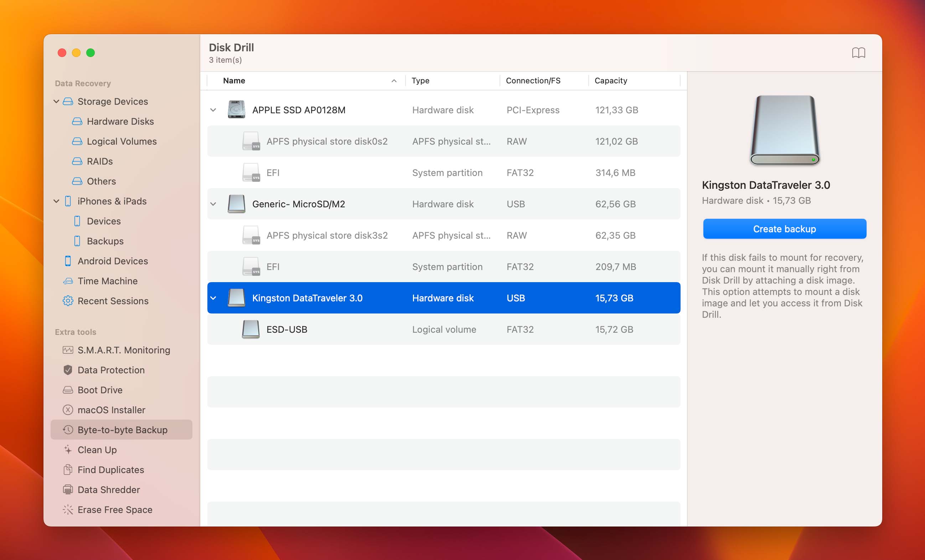Screen dimensions: 925x560
Task: Click the Data Shredder icon
Action: coord(68,489)
